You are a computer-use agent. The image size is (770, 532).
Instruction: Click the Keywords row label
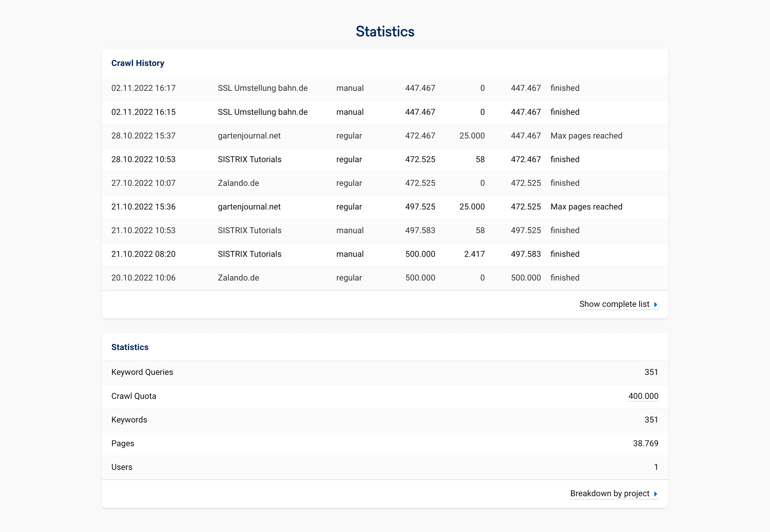click(129, 420)
